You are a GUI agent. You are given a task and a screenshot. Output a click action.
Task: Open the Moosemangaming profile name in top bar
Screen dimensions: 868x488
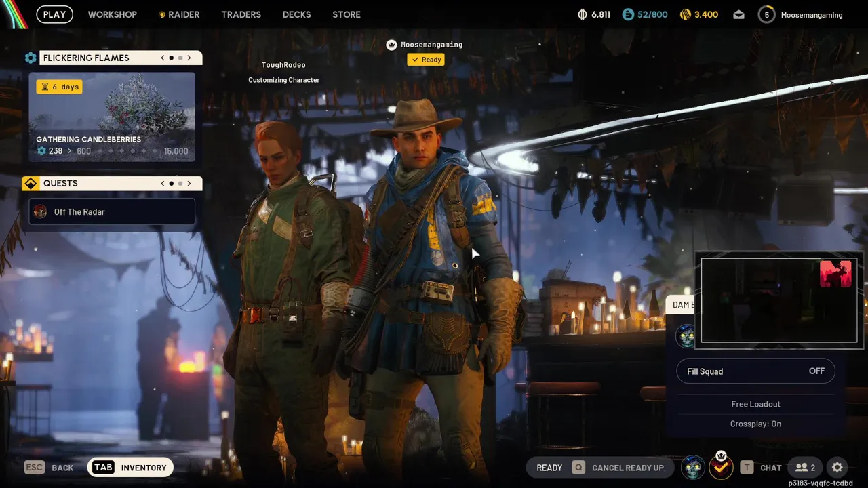(x=812, y=14)
